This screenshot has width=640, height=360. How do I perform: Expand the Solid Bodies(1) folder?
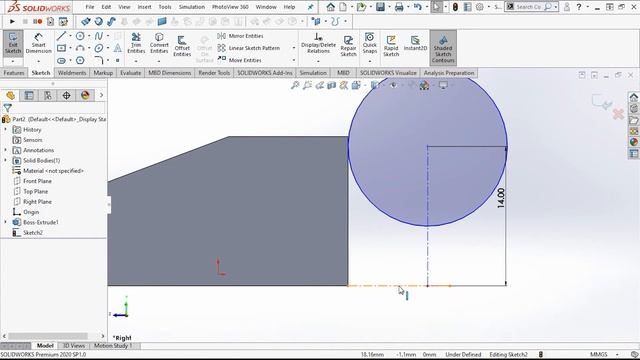(x=6, y=160)
